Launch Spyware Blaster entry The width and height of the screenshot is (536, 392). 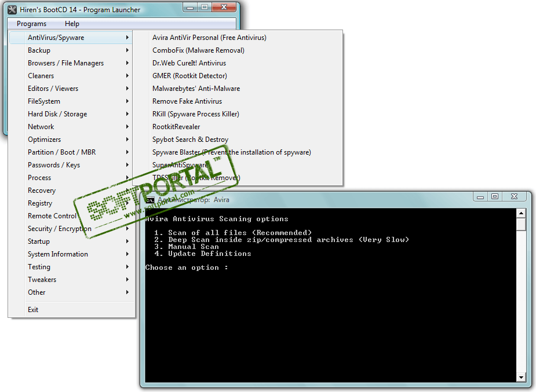pos(238,152)
